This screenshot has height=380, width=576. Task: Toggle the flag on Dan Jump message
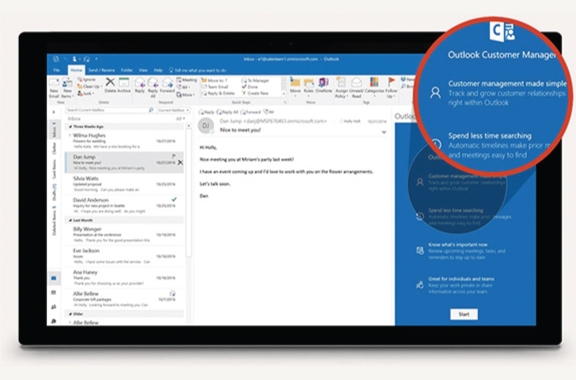[174, 156]
